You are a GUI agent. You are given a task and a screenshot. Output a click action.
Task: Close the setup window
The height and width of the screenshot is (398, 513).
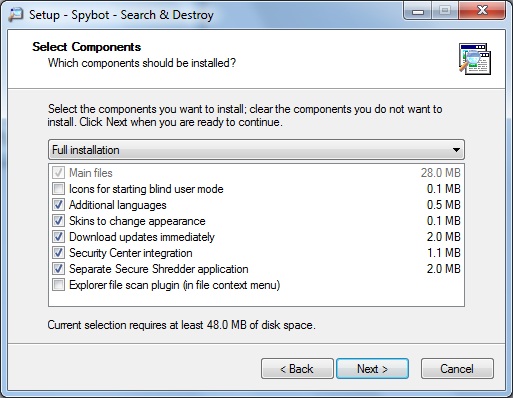[482, 11]
